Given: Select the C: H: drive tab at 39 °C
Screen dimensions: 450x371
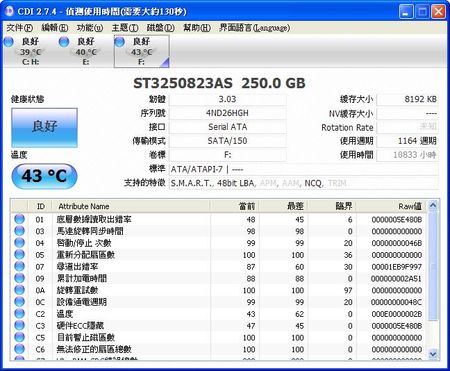Looking at the screenshot, I should [x=31, y=51].
